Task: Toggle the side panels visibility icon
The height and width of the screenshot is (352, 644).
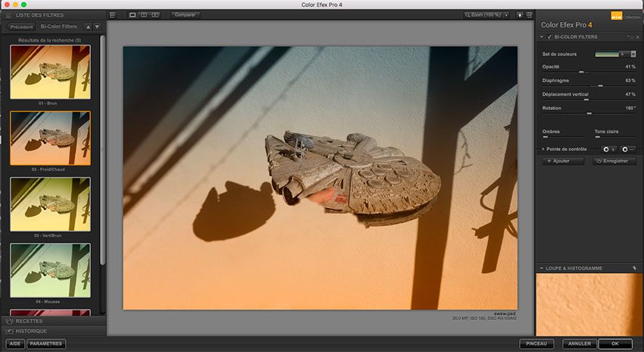Action: point(113,15)
